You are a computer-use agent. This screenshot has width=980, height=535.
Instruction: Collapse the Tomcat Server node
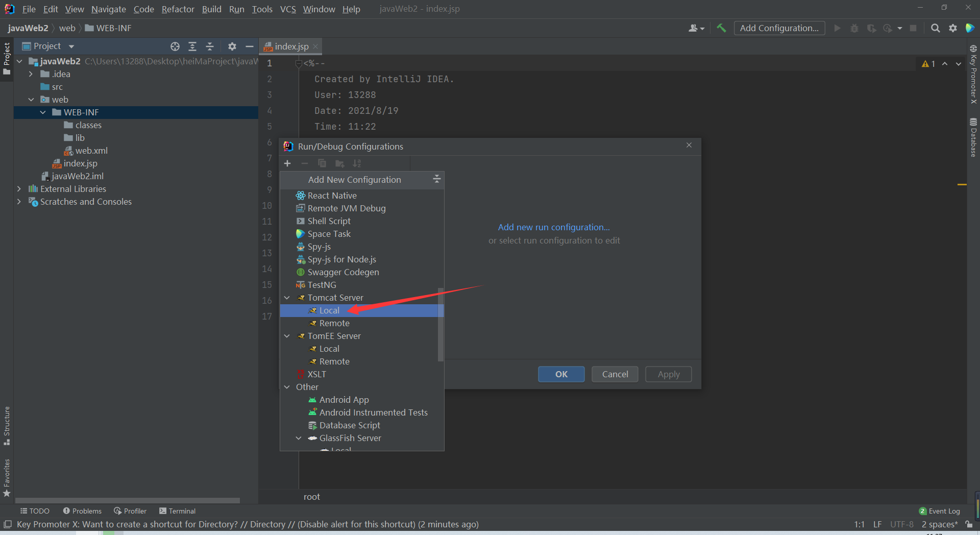(287, 298)
